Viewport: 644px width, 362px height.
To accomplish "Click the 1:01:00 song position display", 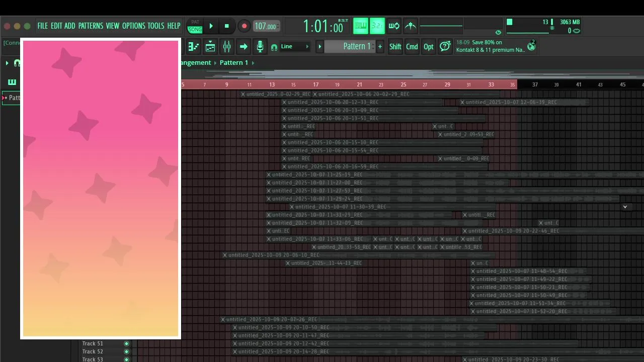I will (x=324, y=26).
